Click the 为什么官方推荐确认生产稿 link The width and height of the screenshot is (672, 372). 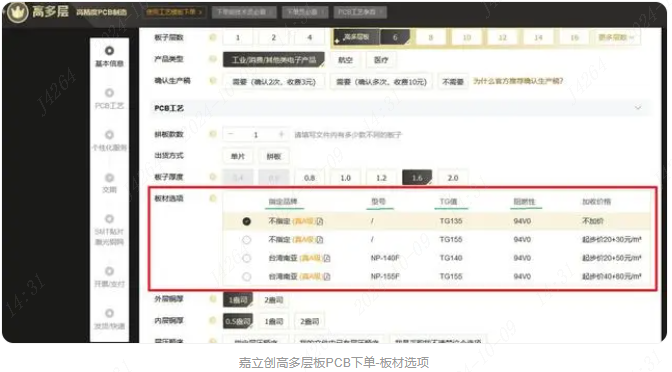[518, 81]
